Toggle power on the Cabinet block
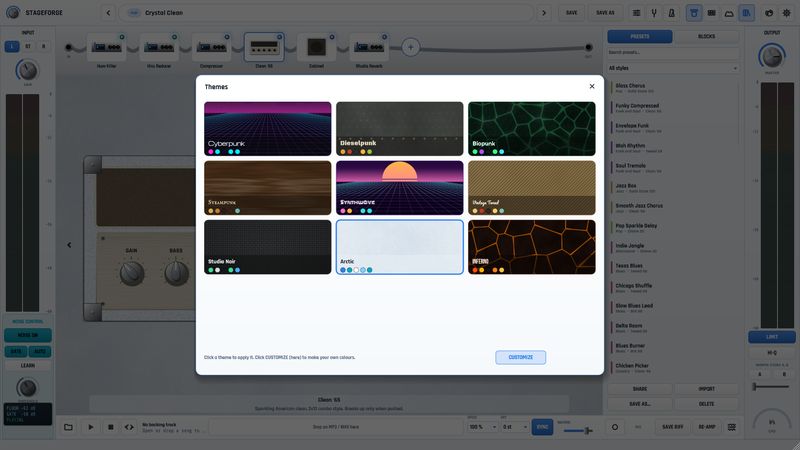The height and width of the screenshot is (450, 800). pos(332,37)
